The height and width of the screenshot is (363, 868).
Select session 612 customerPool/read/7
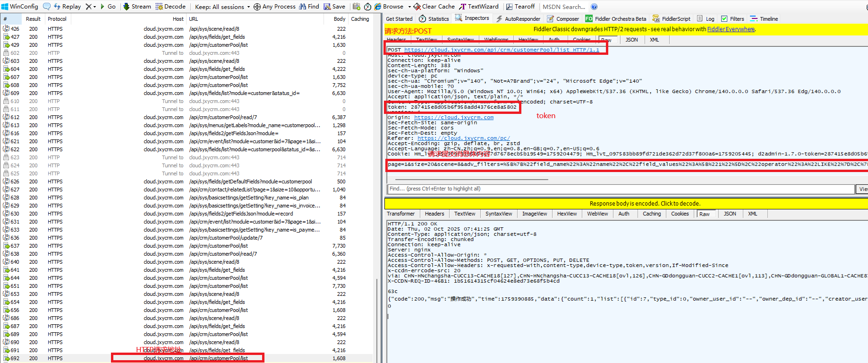tap(187, 117)
